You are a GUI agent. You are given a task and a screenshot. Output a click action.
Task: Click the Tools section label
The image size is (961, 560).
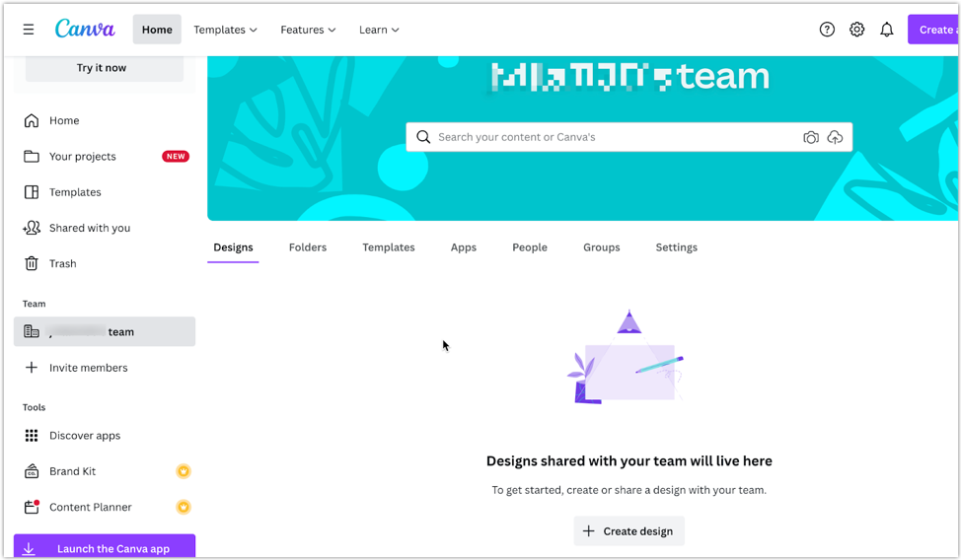click(34, 407)
